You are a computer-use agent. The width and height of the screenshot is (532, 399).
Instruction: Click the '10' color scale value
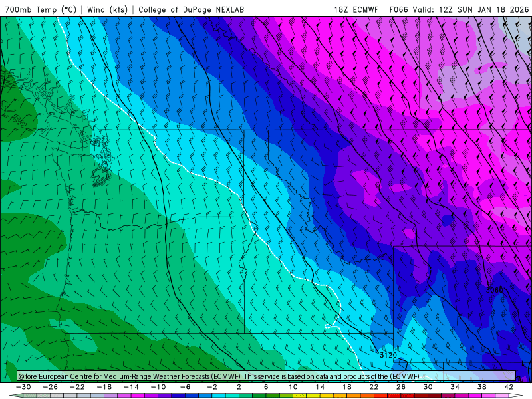(293, 387)
